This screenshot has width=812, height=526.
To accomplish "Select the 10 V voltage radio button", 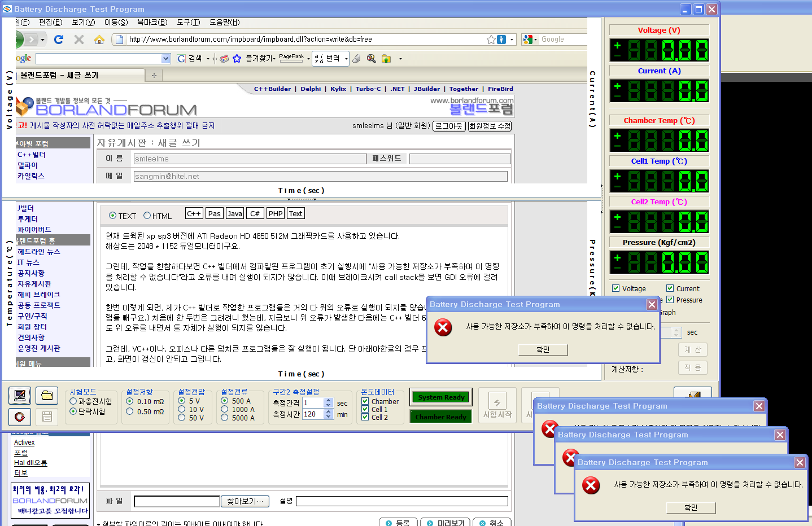I will pyautogui.click(x=182, y=410).
